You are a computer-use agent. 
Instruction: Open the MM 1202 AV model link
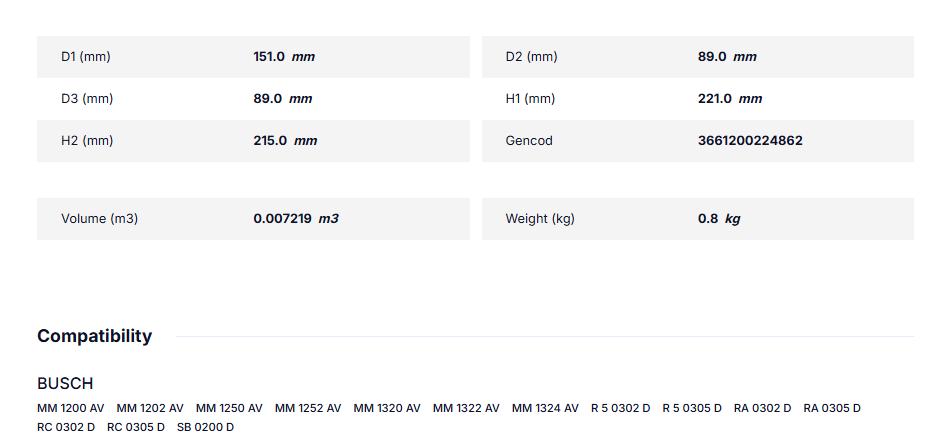[150, 408]
